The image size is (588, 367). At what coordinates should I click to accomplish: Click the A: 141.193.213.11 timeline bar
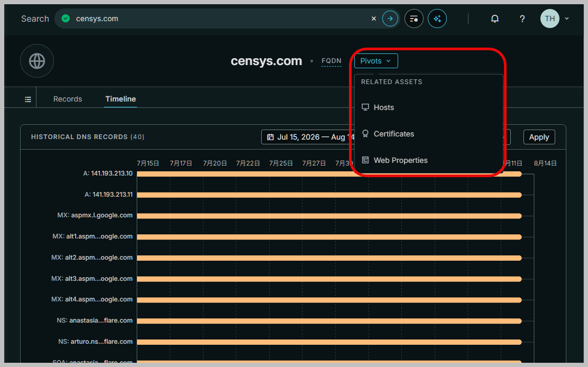click(329, 195)
